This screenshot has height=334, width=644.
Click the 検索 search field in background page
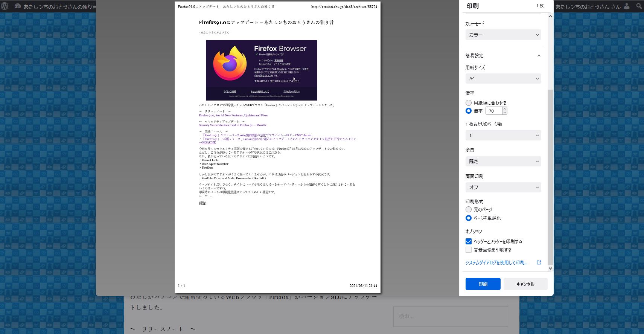coord(451,316)
